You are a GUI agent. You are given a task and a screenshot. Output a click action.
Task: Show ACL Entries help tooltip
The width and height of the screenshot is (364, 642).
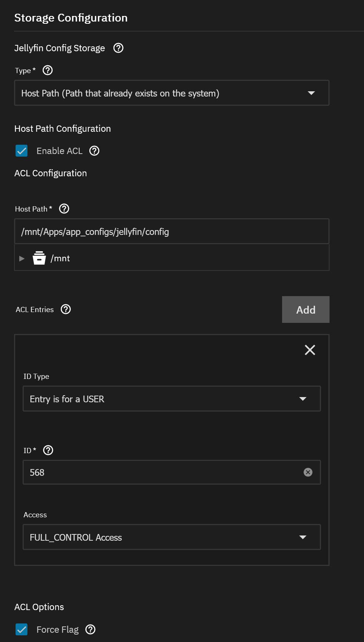66,309
